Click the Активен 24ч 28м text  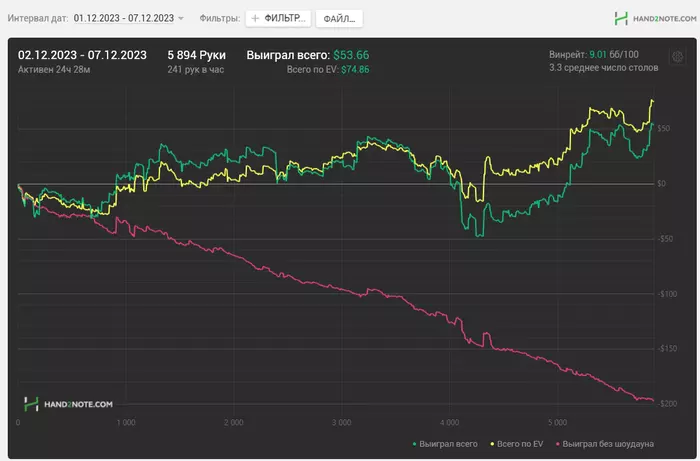pos(54,70)
